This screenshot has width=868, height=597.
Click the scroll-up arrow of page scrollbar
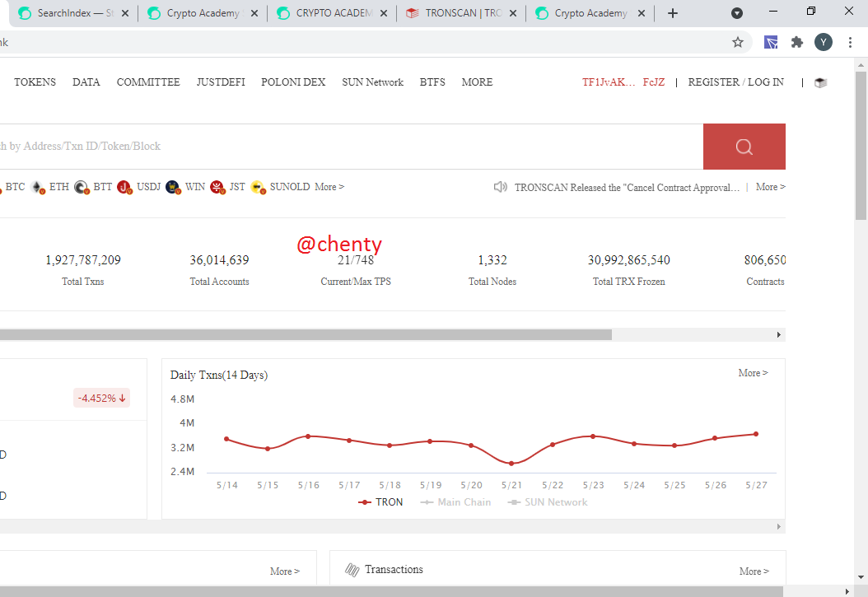[861, 65]
